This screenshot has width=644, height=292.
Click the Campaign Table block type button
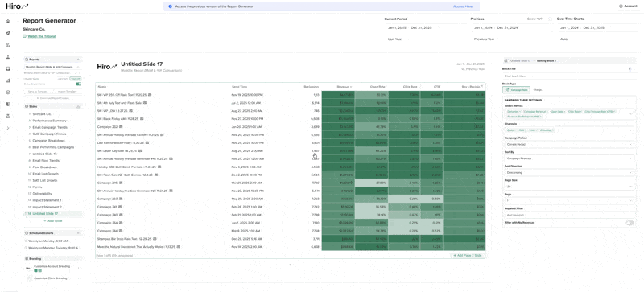click(x=516, y=89)
